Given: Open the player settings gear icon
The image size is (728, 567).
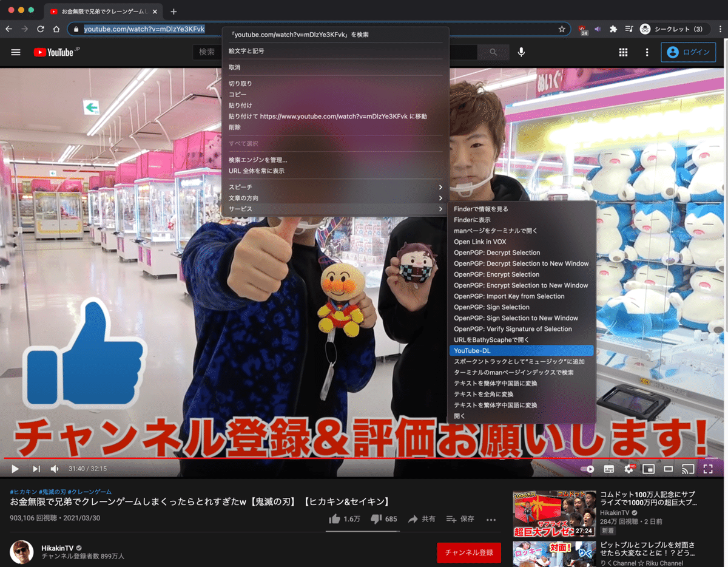Looking at the screenshot, I should pyautogui.click(x=629, y=469).
